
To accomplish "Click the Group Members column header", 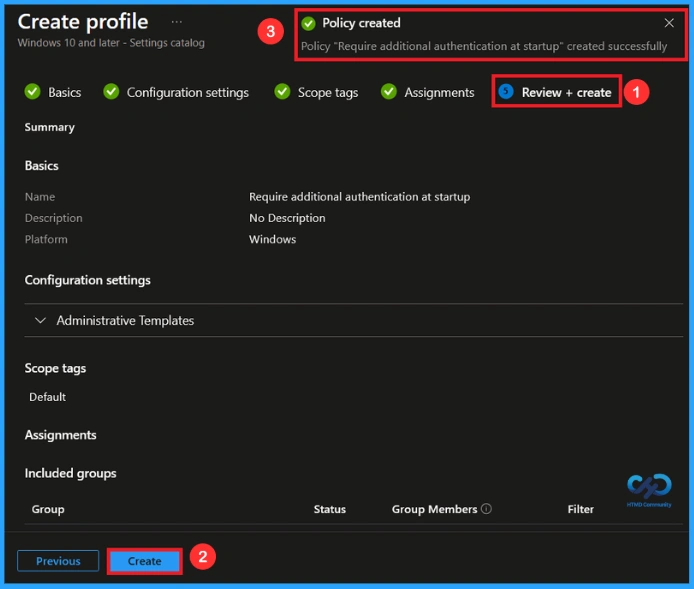I will click(x=434, y=509).
